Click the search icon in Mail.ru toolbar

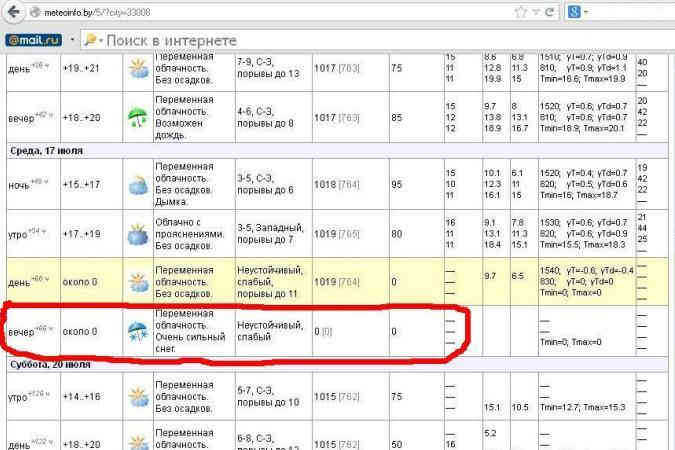coord(90,40)
